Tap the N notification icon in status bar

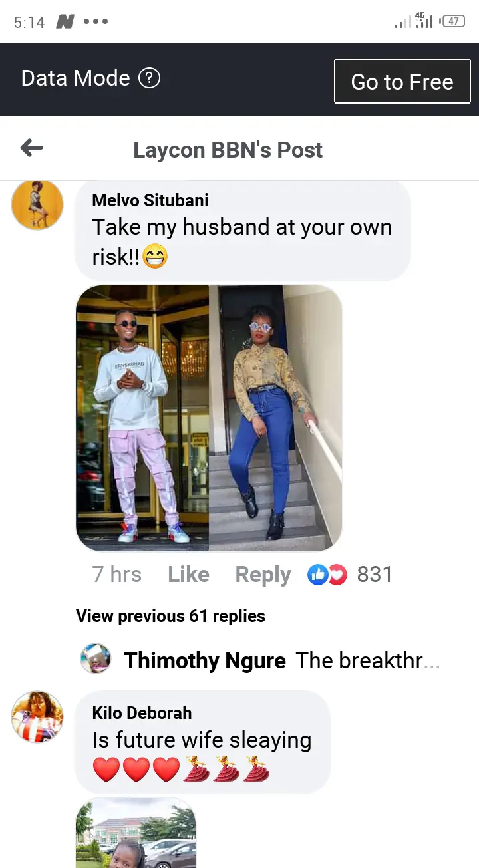pyautogui.click(x=65, y=22)
